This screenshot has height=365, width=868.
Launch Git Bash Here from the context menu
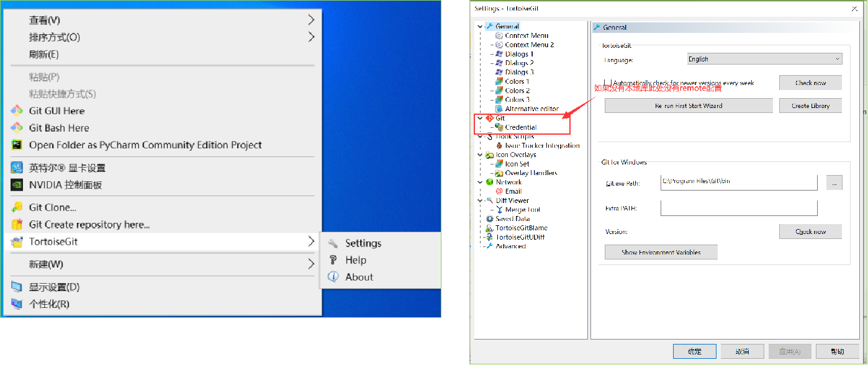[59, 128]
